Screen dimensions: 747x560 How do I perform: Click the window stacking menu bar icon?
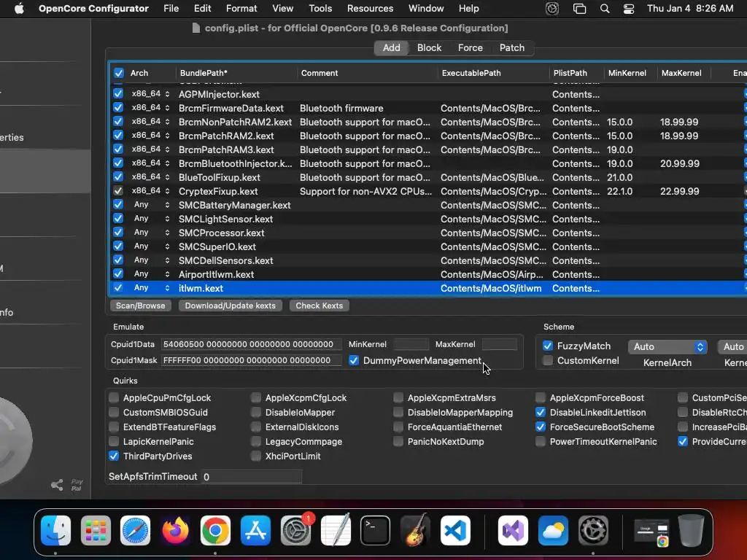(x=579, y=9)
